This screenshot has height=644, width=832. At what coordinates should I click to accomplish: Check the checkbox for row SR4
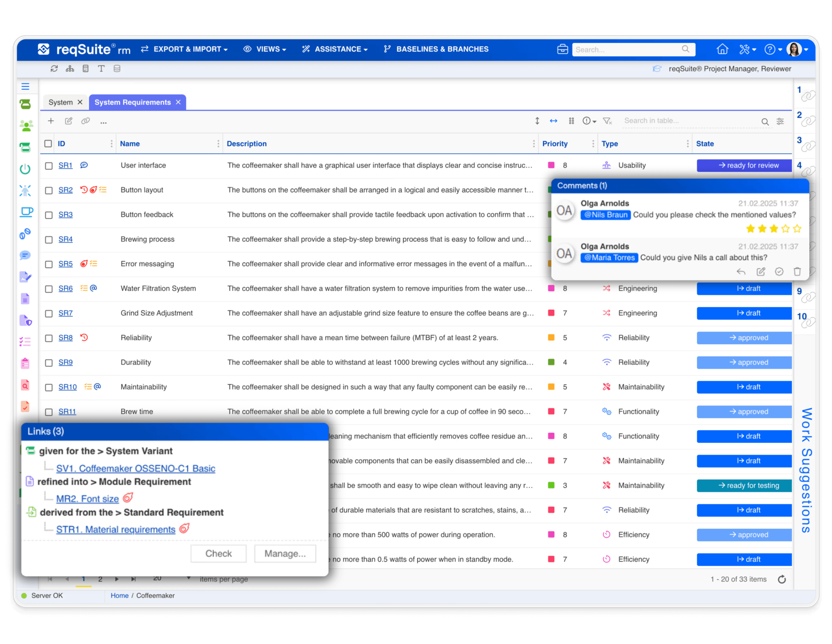(x=48, y=240)
